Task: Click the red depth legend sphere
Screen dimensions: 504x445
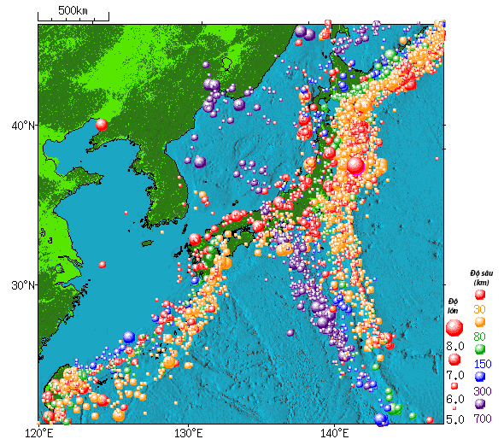Action: (x=480, y=295)
